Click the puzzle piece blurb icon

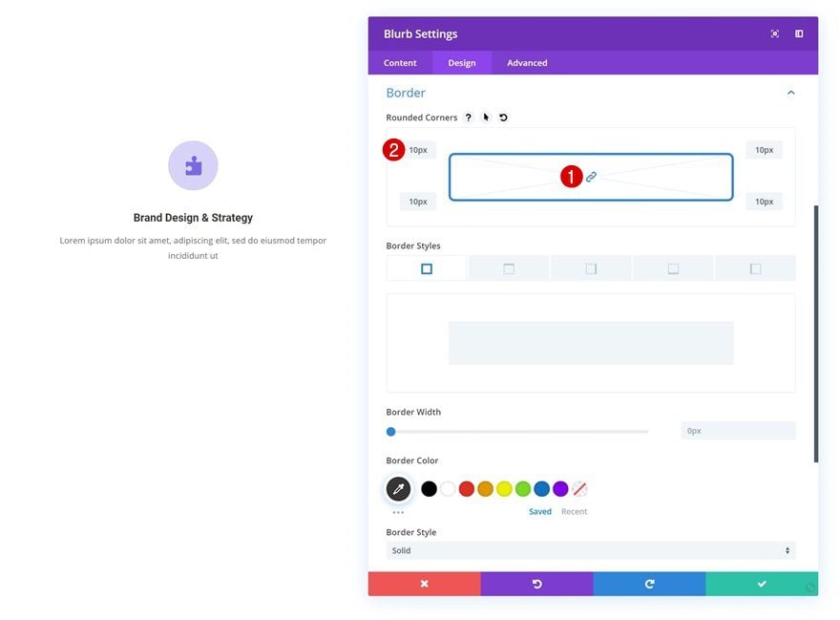coord(193,165)
